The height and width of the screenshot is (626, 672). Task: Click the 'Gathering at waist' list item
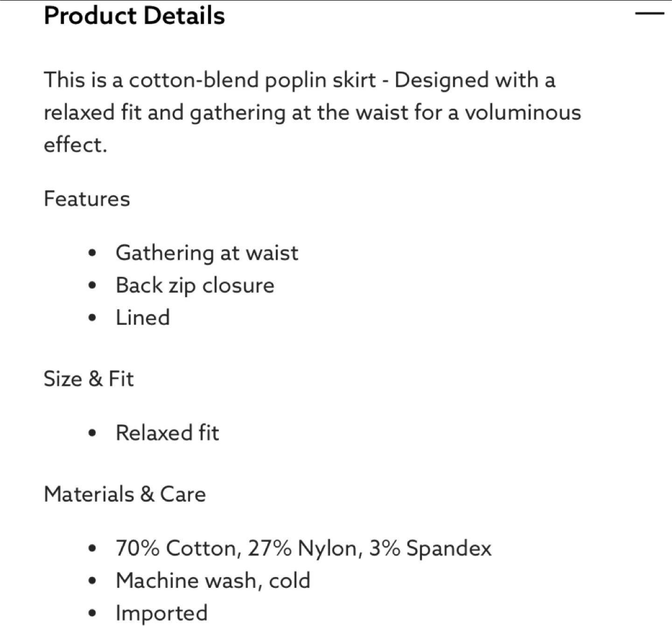[207, 253]
